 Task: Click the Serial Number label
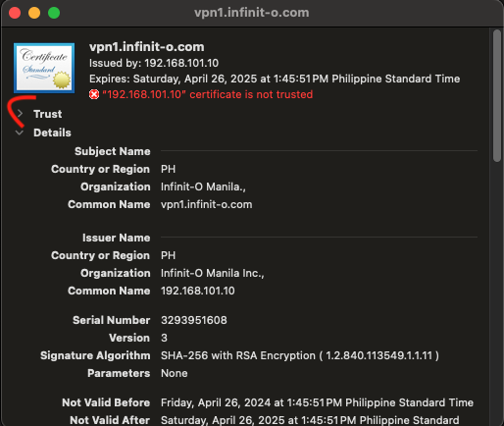click(112, 320)
